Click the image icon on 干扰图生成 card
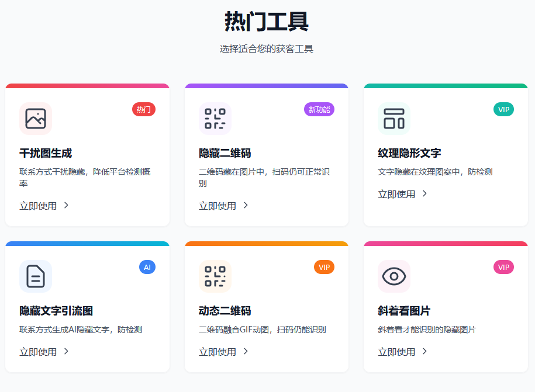Viewport: 535px width, 392px height. (x=36, y=119)
